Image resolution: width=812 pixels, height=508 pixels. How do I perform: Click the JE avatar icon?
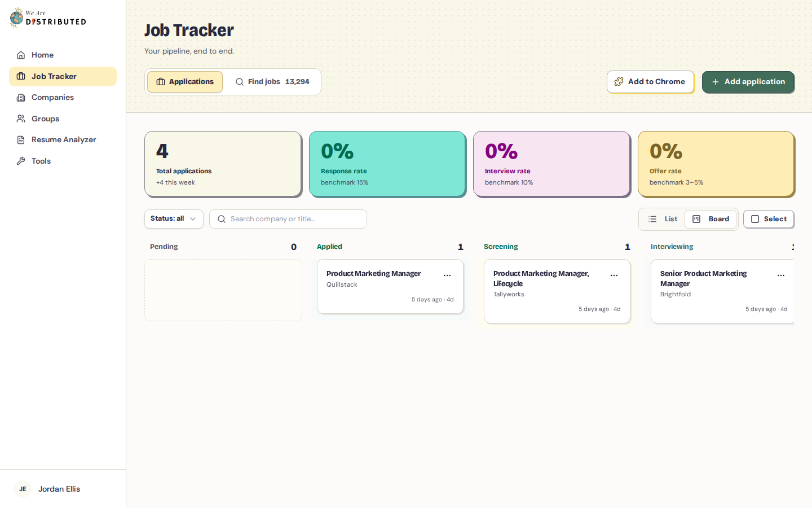(x=23, y=489)
